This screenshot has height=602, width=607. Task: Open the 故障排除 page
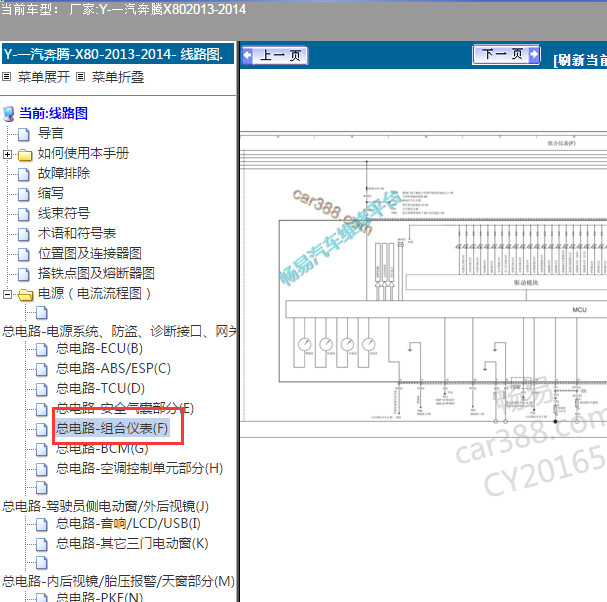[x=63, y=173]
